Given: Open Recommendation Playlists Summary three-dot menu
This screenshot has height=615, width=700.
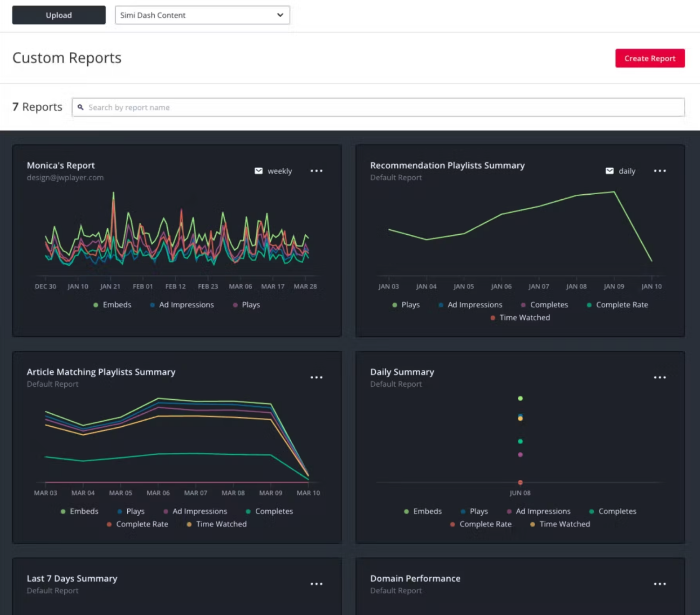Looking at the screenshot, I should click(x=659, y=171).
